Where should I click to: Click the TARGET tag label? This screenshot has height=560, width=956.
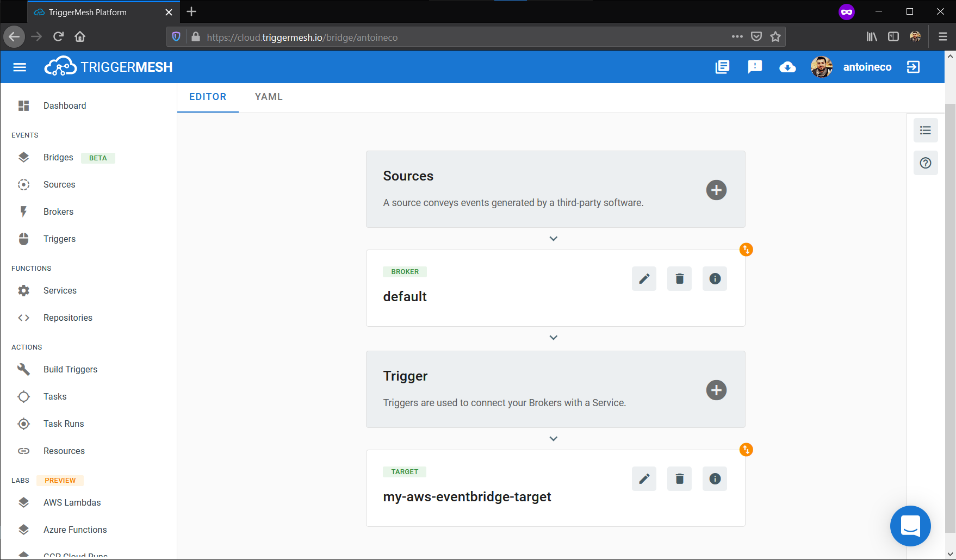tap(405, 471)
